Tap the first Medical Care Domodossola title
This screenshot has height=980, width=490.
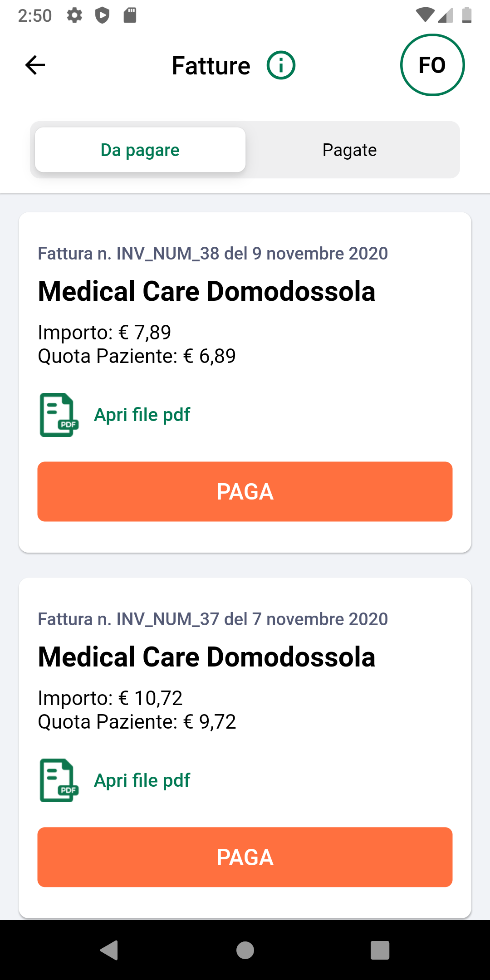pyautogui.click(x=206, y=291)
